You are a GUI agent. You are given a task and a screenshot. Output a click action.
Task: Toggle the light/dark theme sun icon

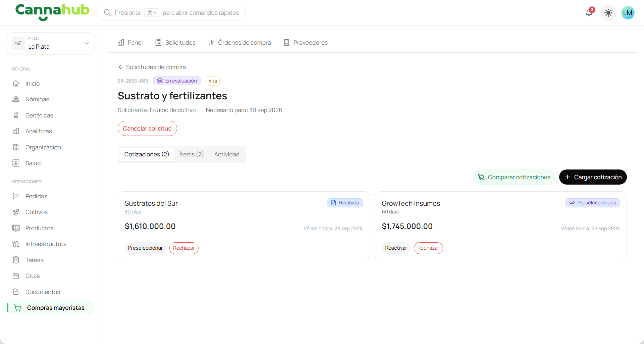pos(608,13)
